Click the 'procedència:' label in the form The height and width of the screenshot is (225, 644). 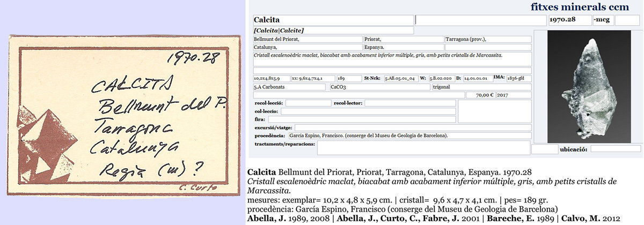[271, 136]
